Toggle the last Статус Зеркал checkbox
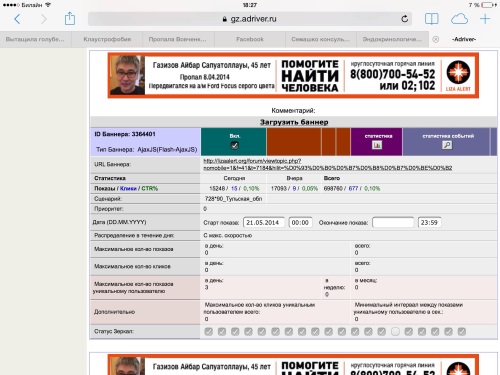500x375 pixels. pyautogui.click(x=462, y=331)
